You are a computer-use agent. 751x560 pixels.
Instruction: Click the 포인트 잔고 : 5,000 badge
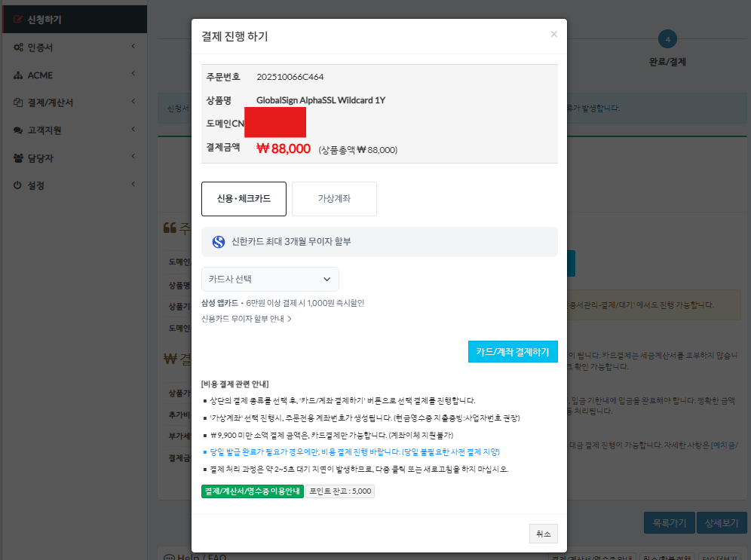coord(340,491)
